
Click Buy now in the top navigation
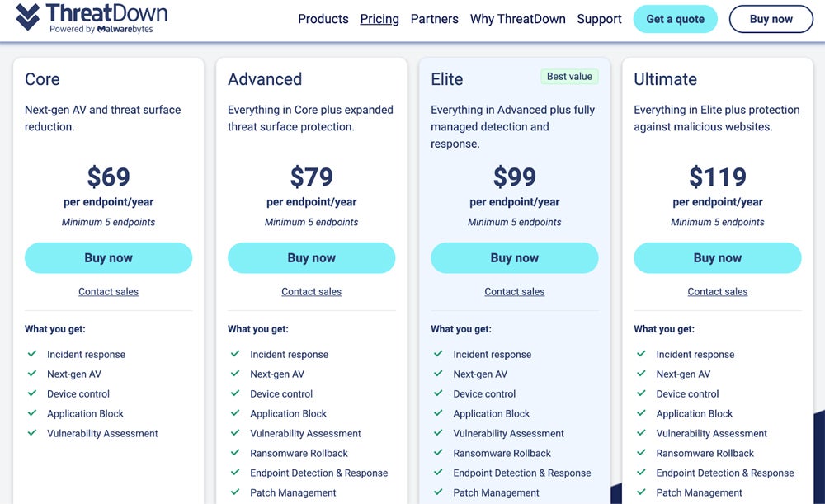click(771, 19)
